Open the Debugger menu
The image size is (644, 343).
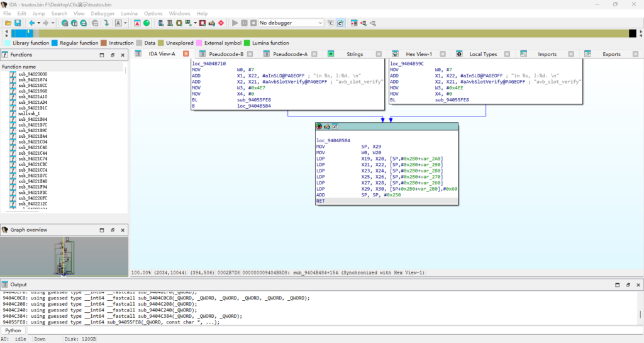coord(103,13)
